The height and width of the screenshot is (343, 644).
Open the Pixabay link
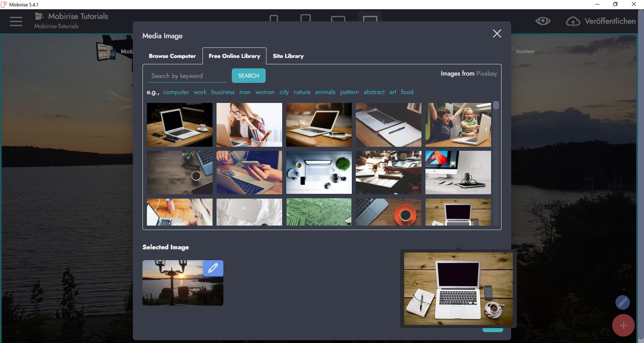click(x=487, y=74)
